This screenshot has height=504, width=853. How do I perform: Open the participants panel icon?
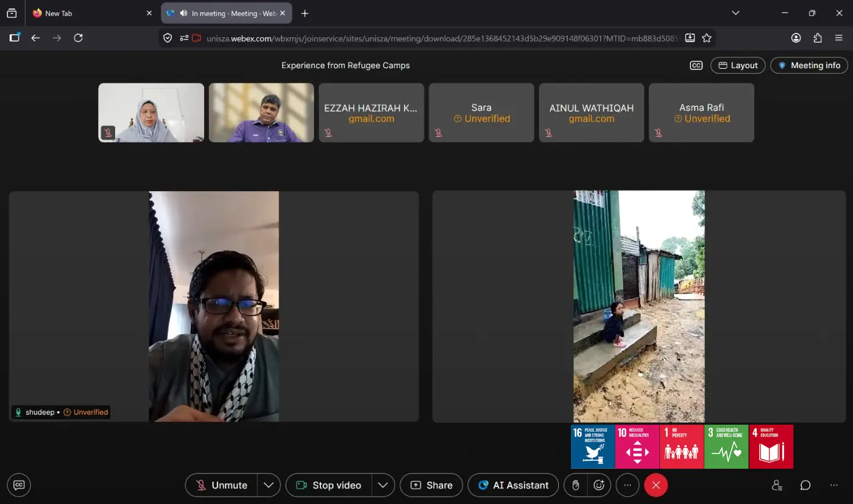point(777,485)
